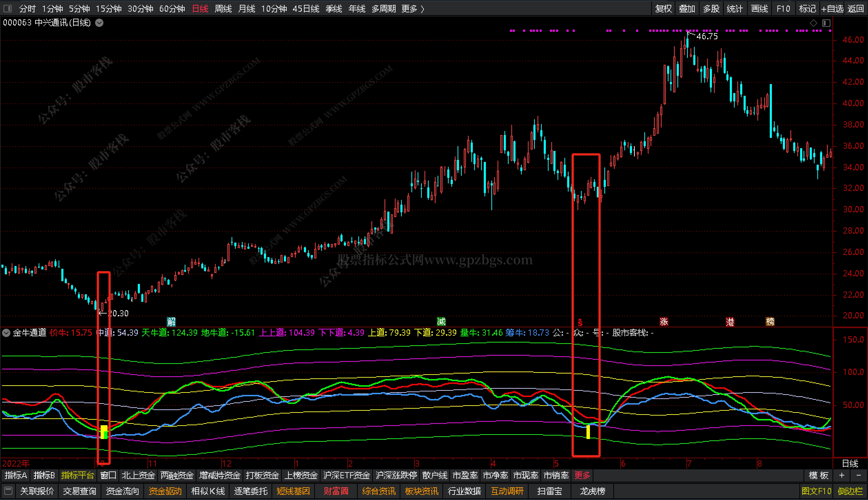Select 指标A tab
The width and height of the screenshot is (868, 500).
coord(16,476)
